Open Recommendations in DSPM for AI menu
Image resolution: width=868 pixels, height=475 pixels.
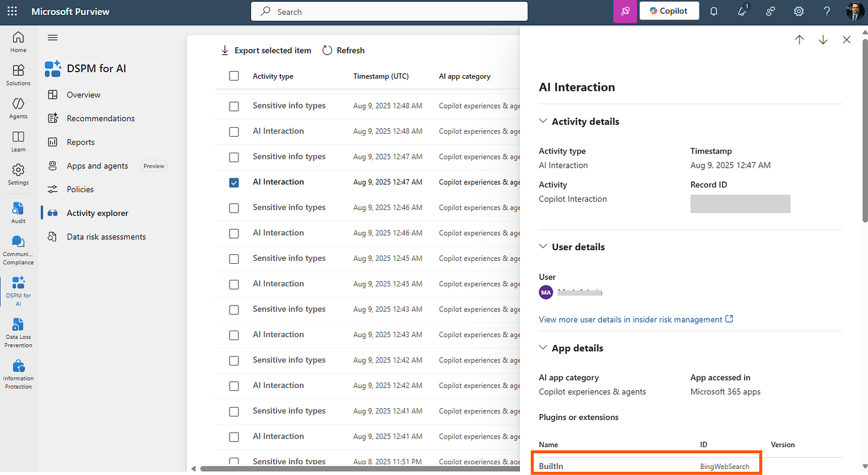pos(101,118)
